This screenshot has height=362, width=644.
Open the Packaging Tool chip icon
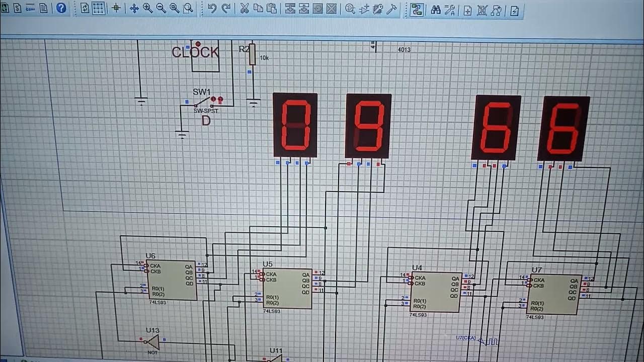click(x=377, y=9)
